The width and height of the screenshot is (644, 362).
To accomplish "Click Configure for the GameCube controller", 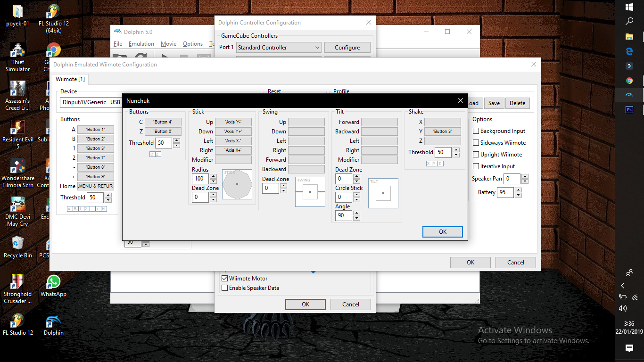I will [347, 48].
